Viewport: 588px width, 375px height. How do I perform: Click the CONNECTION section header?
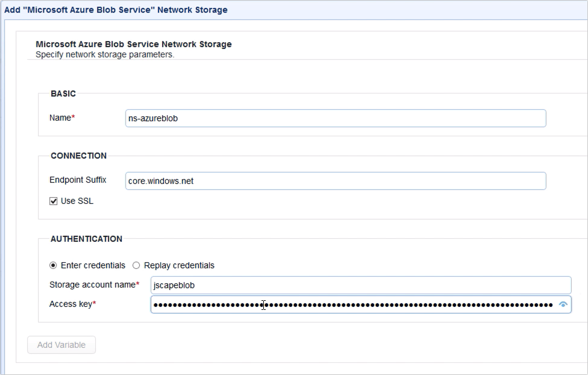78,156
